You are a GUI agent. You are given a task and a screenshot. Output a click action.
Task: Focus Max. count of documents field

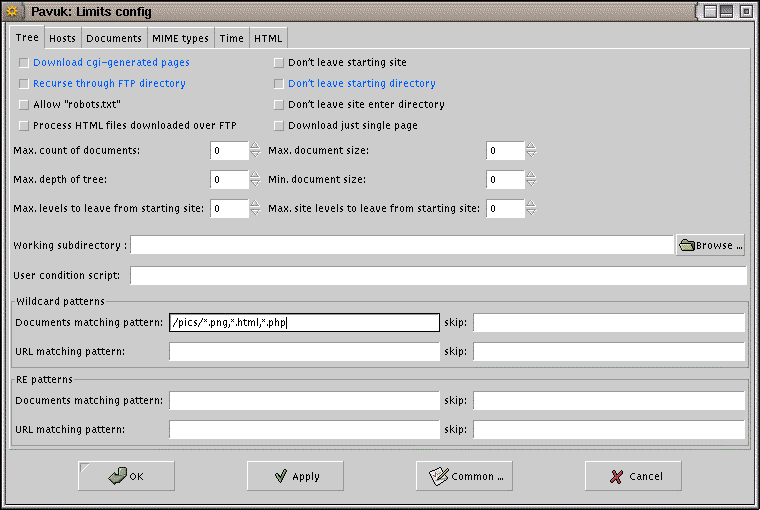pos(229,150)
